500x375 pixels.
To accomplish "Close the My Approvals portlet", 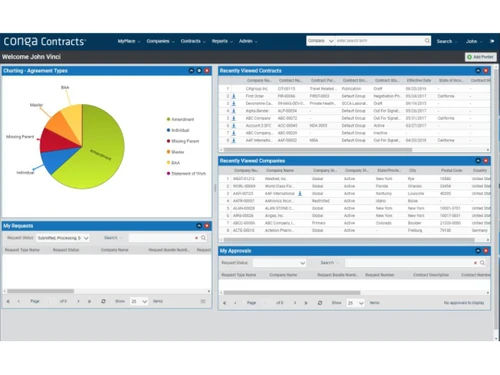I will click(x=486, y=251).
